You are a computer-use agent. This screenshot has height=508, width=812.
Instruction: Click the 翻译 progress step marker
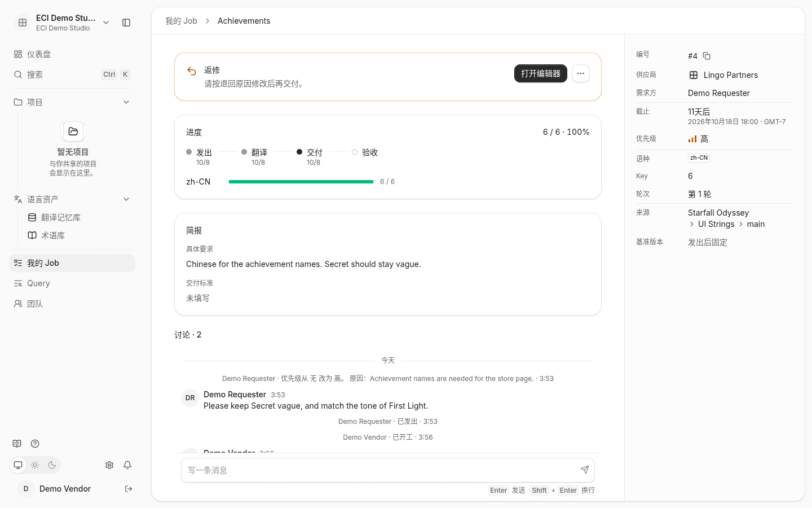click(244, 152)
